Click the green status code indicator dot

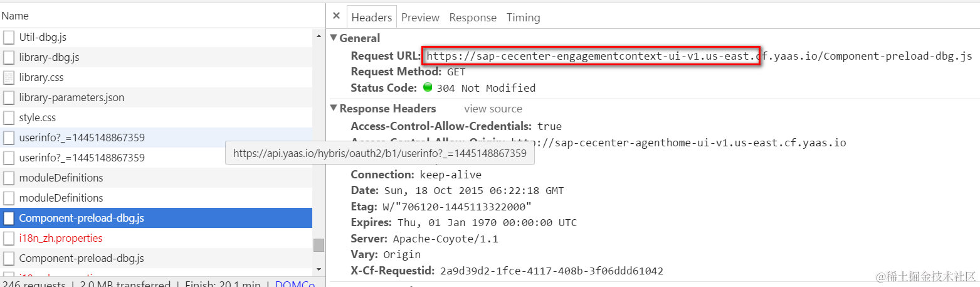(428, 87)
